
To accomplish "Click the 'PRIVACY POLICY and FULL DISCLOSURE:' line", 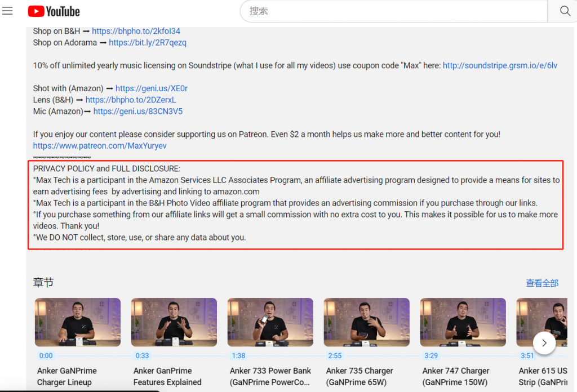I will coord(106,169).
